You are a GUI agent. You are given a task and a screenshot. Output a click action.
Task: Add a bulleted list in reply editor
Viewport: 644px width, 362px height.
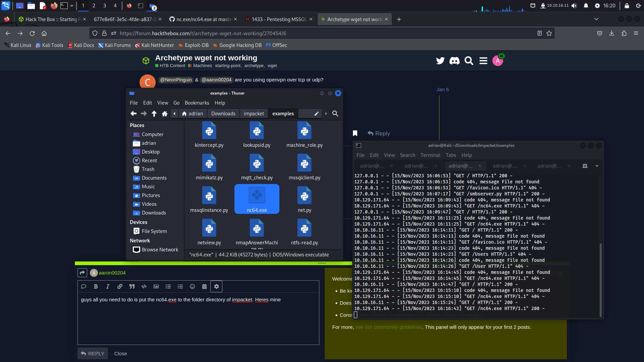[168, 287]
